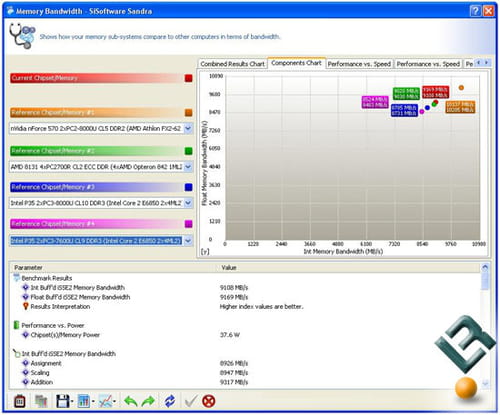The image size is (500, 415).
Task: Select the 9317 MB/s Addition value
Action: point(234,382)
